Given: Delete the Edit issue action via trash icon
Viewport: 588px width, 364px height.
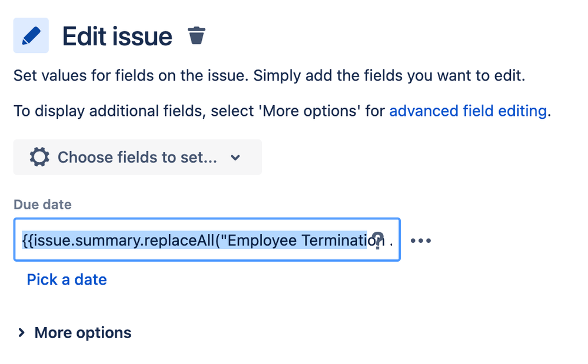Looking at the screenshot, I should pyautogui.click(x=196, y=35).
